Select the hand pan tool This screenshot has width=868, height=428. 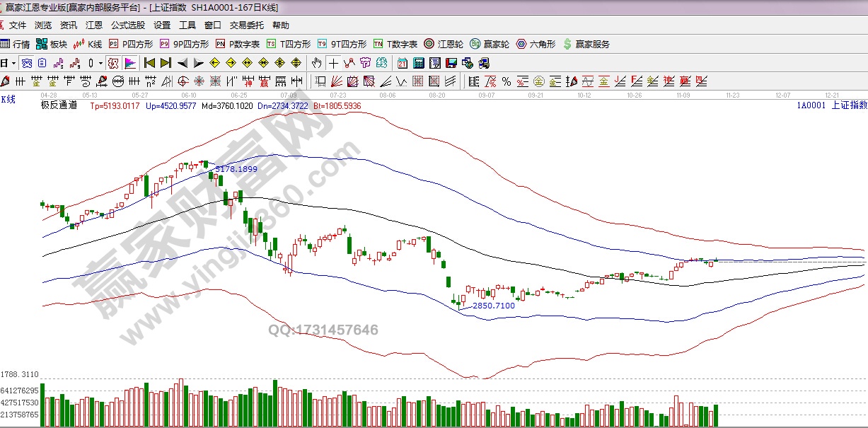pos(317,62)
